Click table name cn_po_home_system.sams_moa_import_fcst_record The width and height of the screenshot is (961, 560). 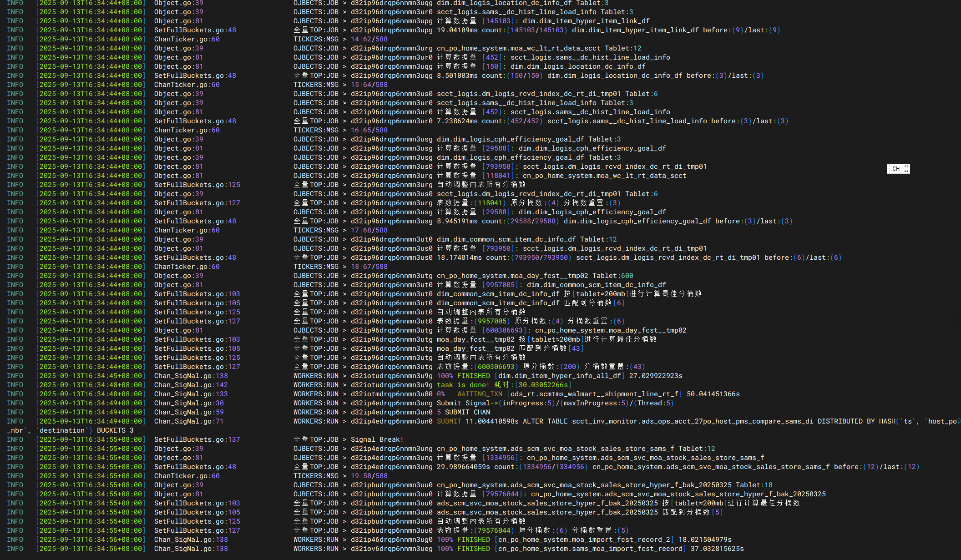click(590, 549)
